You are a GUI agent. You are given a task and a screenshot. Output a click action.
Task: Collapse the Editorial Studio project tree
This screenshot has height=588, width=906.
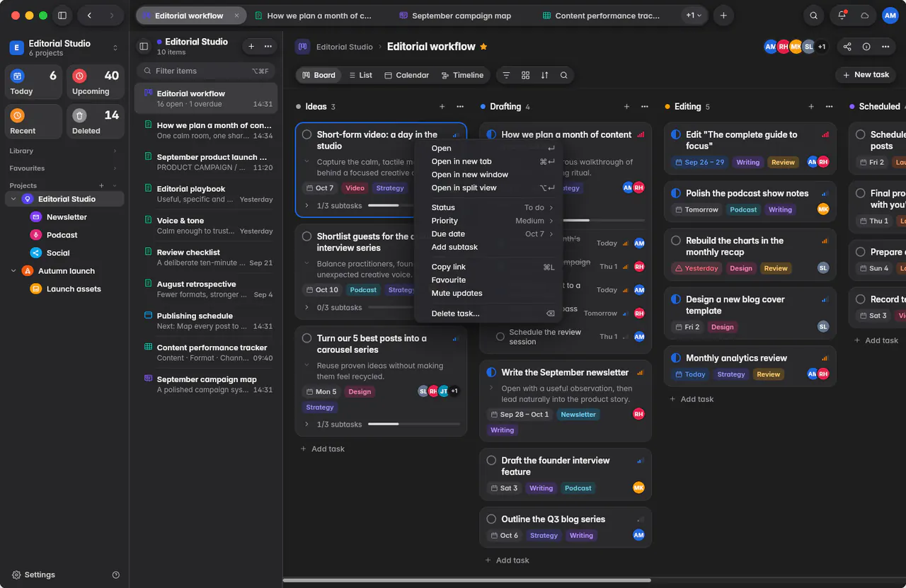13,200
